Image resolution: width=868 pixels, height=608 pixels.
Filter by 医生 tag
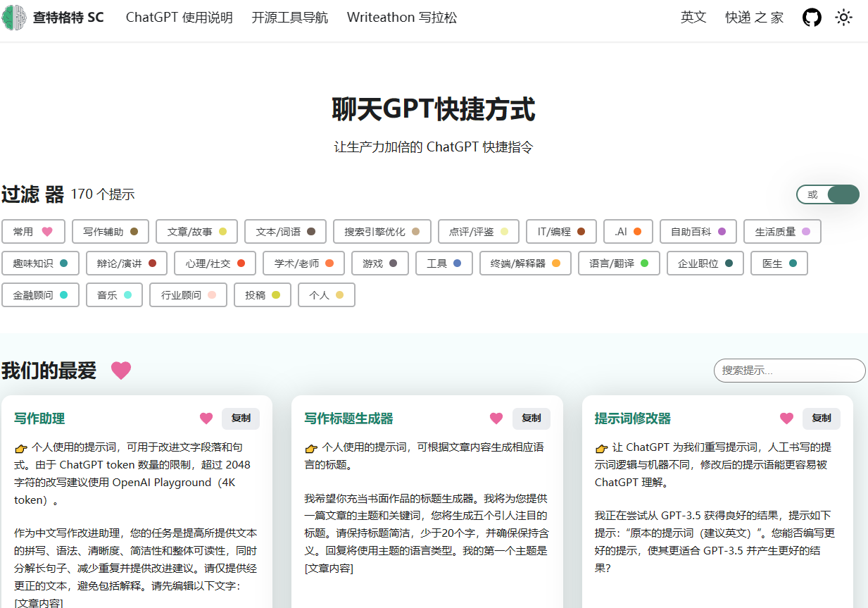pyautogui.click(x=779, y=263)
